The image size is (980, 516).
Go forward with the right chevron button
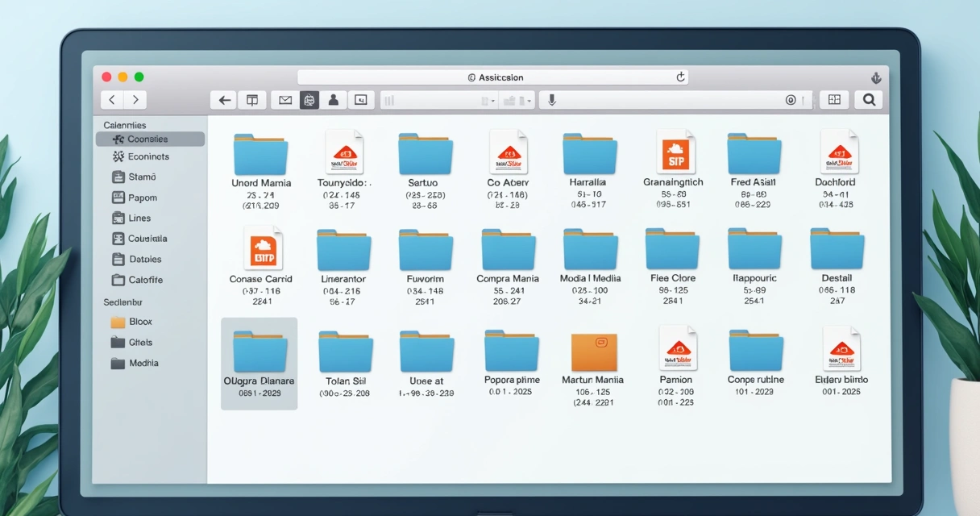pos(135,100)
